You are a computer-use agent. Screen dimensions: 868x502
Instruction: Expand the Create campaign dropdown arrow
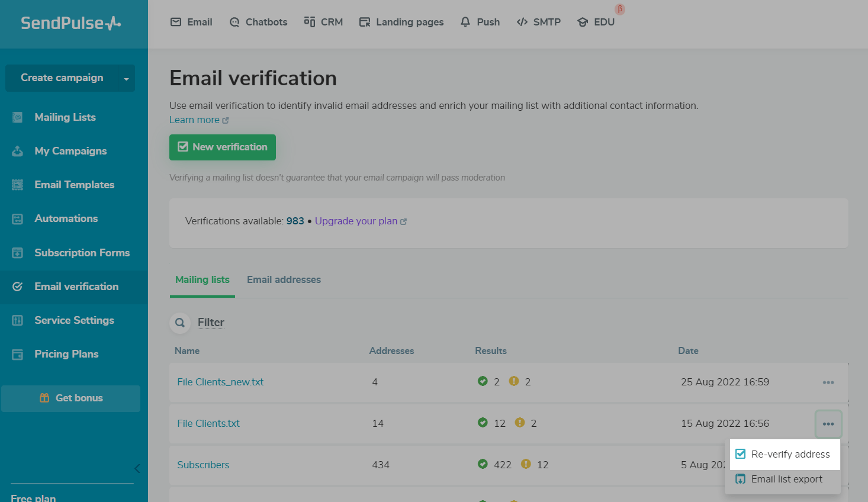click(126, 78)
